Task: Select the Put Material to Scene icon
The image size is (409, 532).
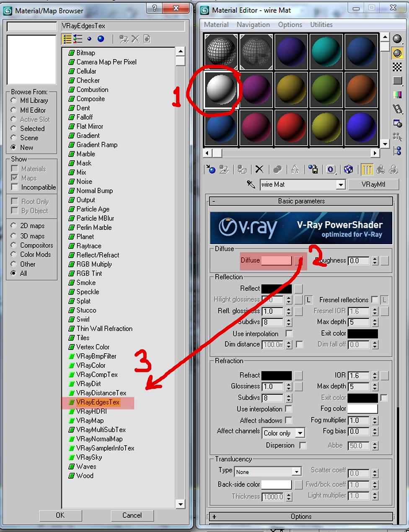Action: 223,169
